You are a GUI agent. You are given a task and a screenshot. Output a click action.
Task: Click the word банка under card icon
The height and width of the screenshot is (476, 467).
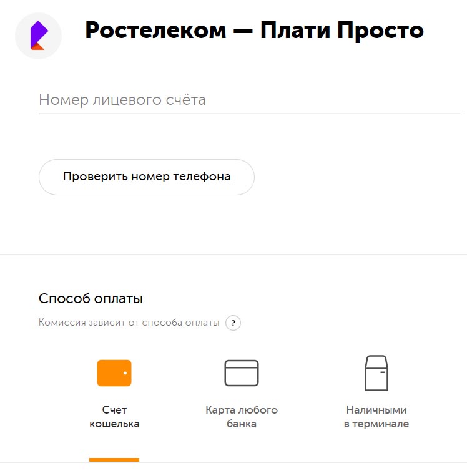coord(242,424)
